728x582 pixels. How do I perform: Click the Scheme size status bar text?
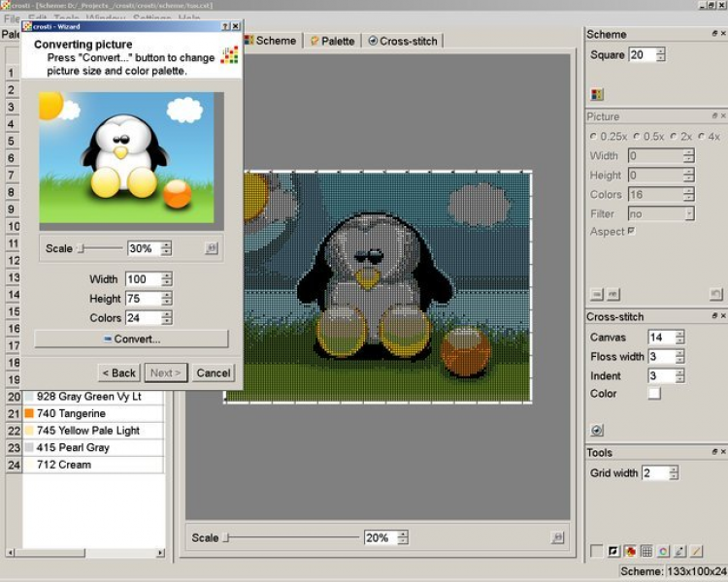coord(674,571)
